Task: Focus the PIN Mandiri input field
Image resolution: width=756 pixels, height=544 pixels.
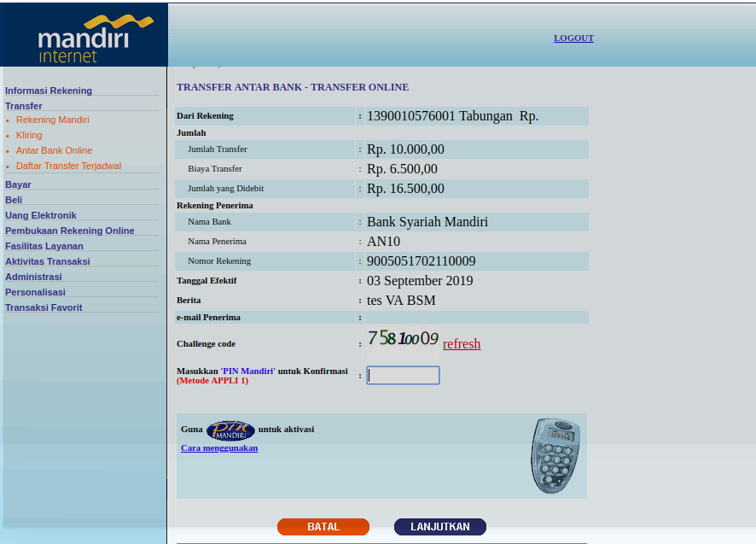Action: (x=403, y=376)
